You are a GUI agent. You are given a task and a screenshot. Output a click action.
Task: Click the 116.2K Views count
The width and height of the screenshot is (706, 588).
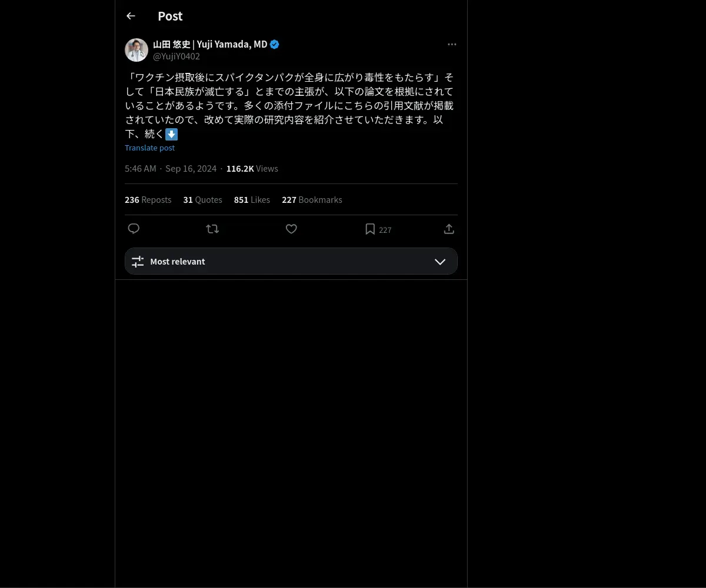coord(252,169)
